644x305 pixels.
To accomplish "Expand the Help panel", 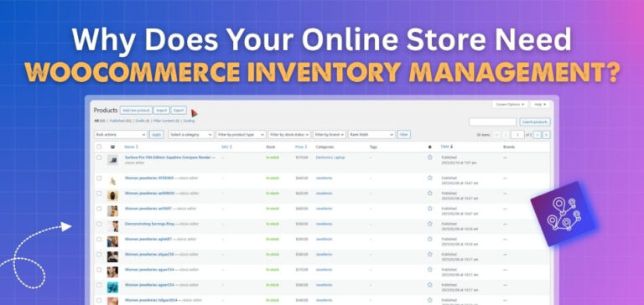I will tap(540, 105).
